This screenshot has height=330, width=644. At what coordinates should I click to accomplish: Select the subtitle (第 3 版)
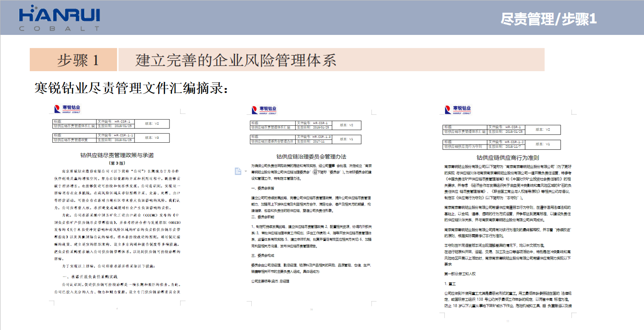(116, 163)
